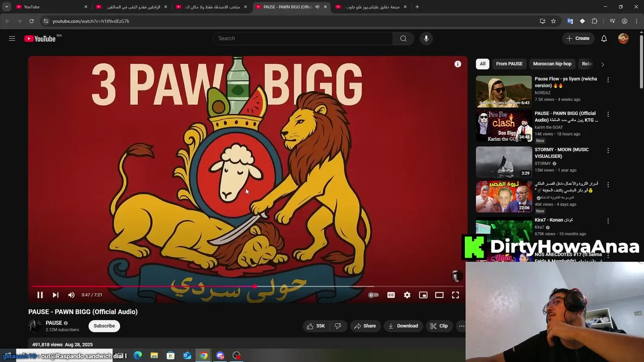Focus the YouTube search field

pyautogui.click(x=303, y=38)
